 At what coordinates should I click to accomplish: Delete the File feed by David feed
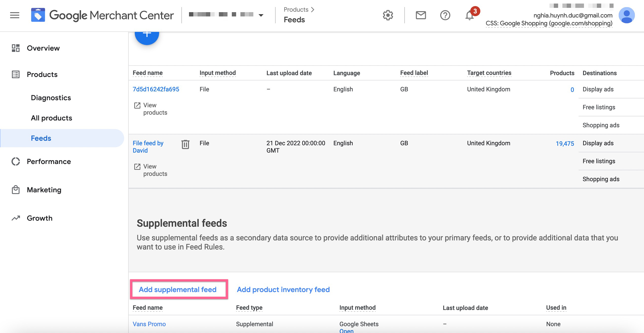point(185,144)
